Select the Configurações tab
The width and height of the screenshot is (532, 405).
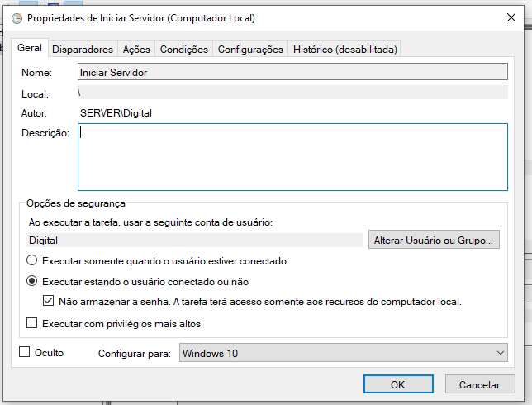pyautogui.click(x=250, y=50)
